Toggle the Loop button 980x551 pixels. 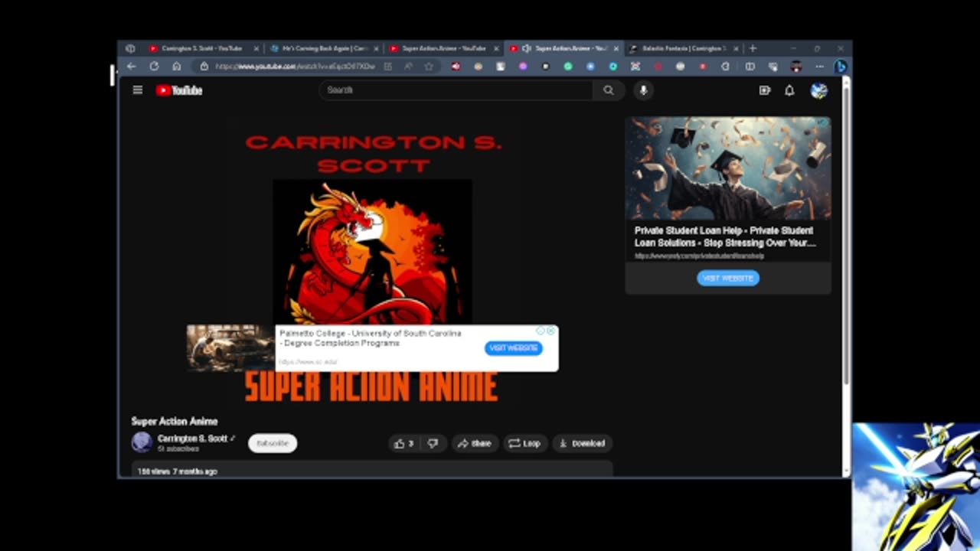[524, 443]
